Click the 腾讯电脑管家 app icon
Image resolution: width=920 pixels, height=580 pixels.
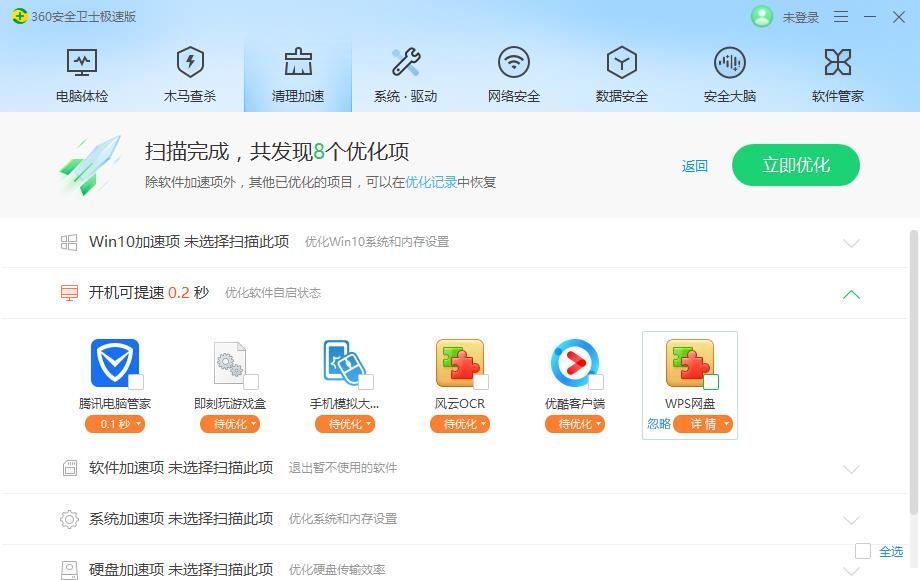point(115,362)
